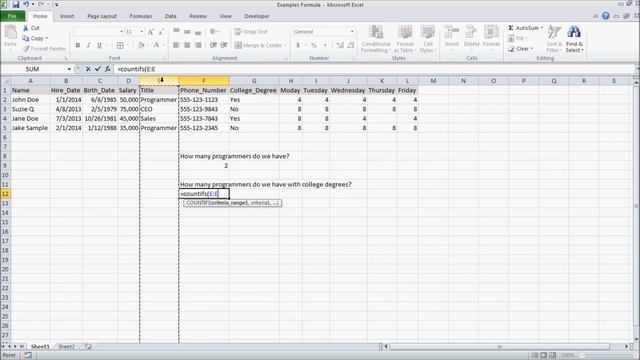Select the Sheet2 worksheet tab

[x=66, y=347]
